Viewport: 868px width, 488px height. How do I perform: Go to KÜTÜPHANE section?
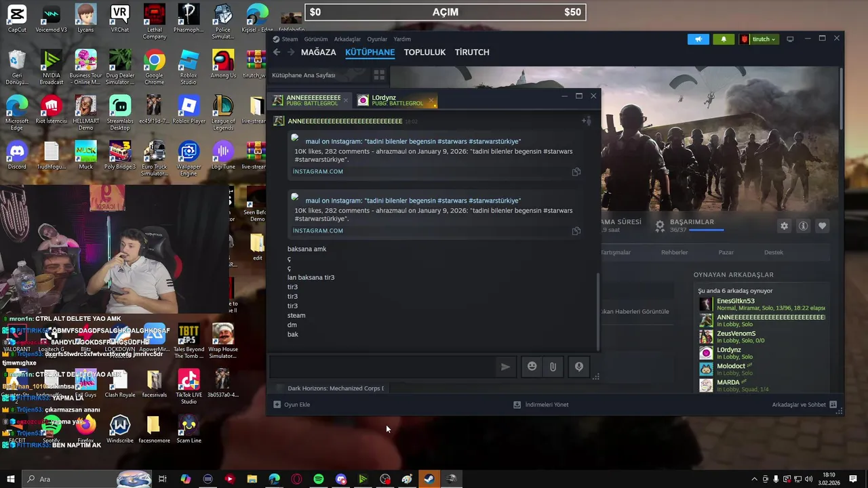point(370,52)
